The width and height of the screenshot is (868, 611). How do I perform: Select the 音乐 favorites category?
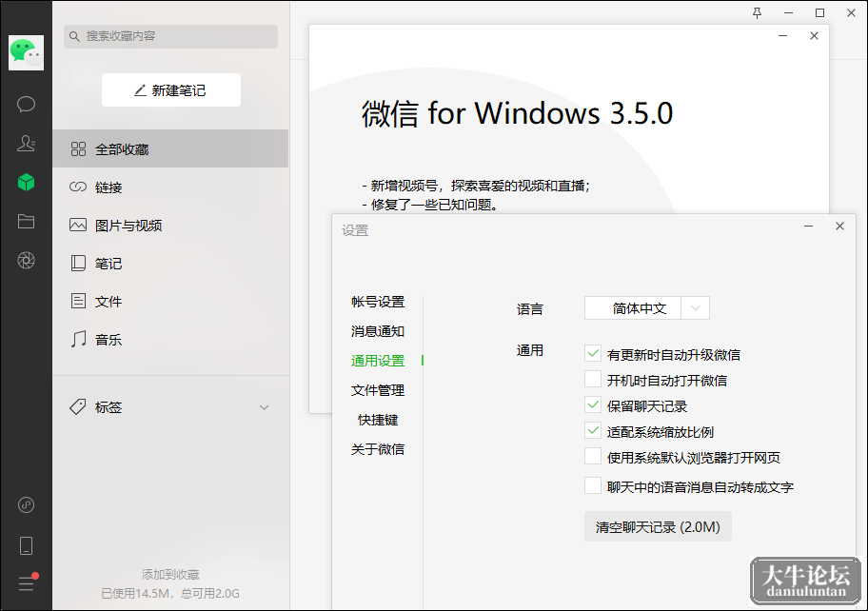coord(170,339)
